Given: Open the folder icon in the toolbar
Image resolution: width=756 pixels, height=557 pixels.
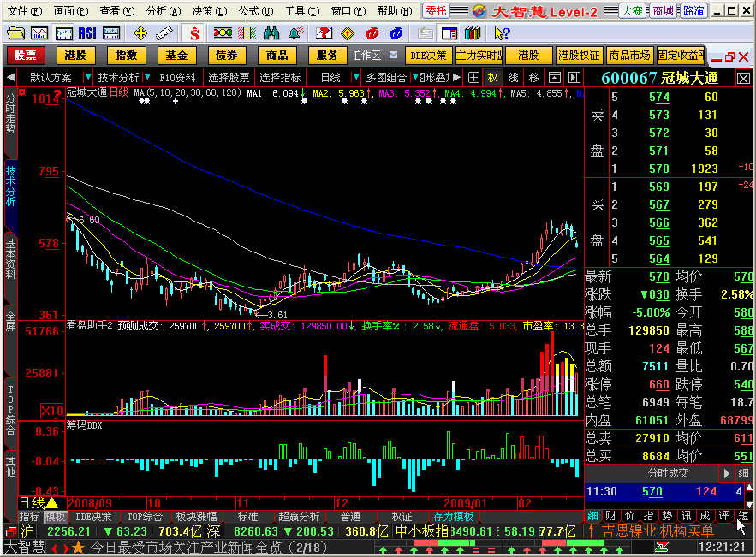Looking at the screenshot, I should 15,33.
